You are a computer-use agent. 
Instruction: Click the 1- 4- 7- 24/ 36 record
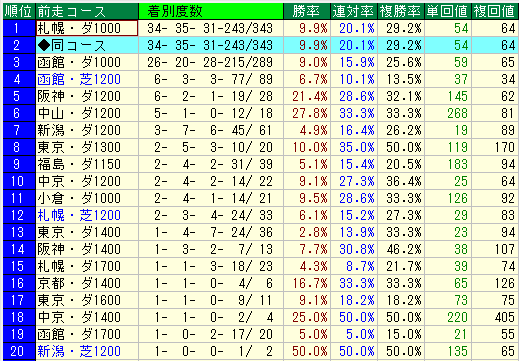point(214,232)
